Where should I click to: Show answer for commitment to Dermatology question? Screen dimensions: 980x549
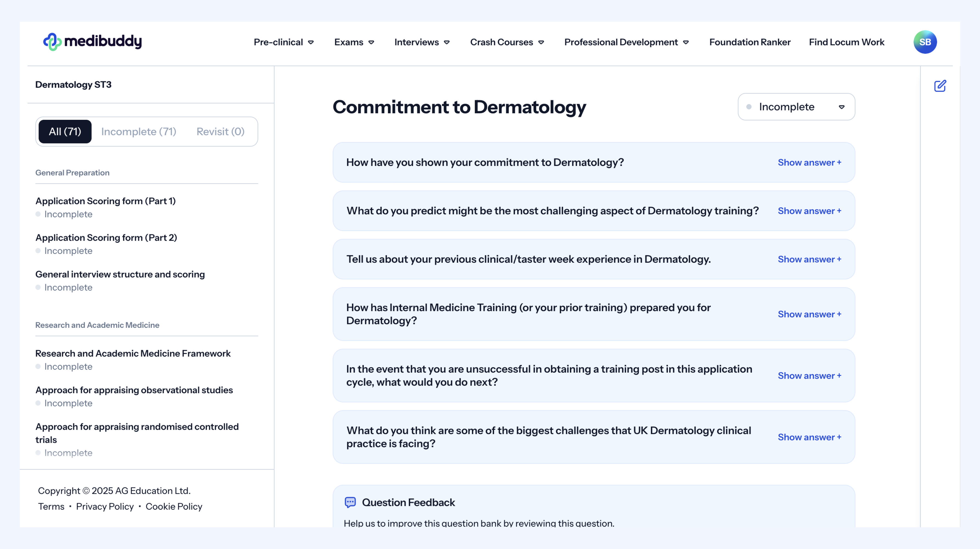pos(809,163)
